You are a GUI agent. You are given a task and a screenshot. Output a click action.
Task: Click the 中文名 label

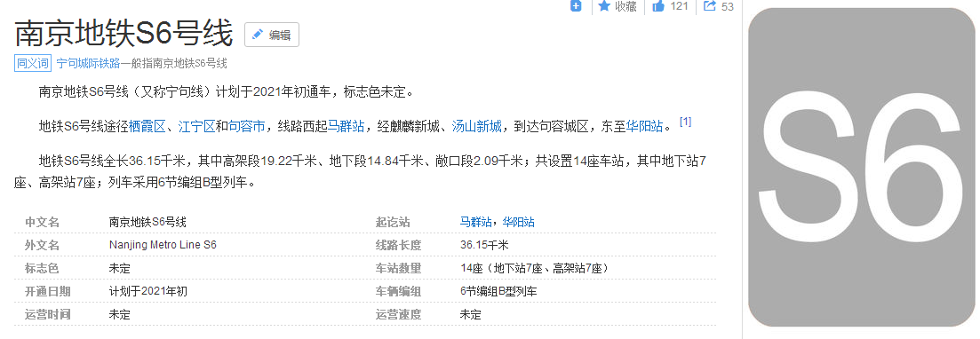point(41,222)
